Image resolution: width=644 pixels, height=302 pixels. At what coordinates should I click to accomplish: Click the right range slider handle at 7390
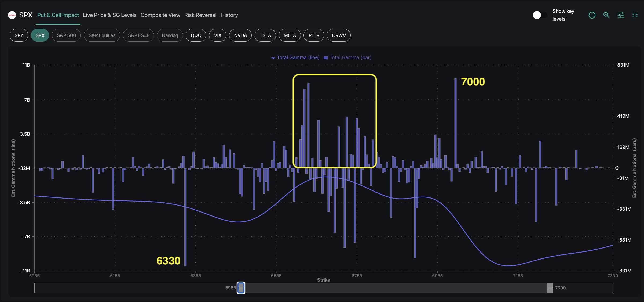[x=550, y=288]
